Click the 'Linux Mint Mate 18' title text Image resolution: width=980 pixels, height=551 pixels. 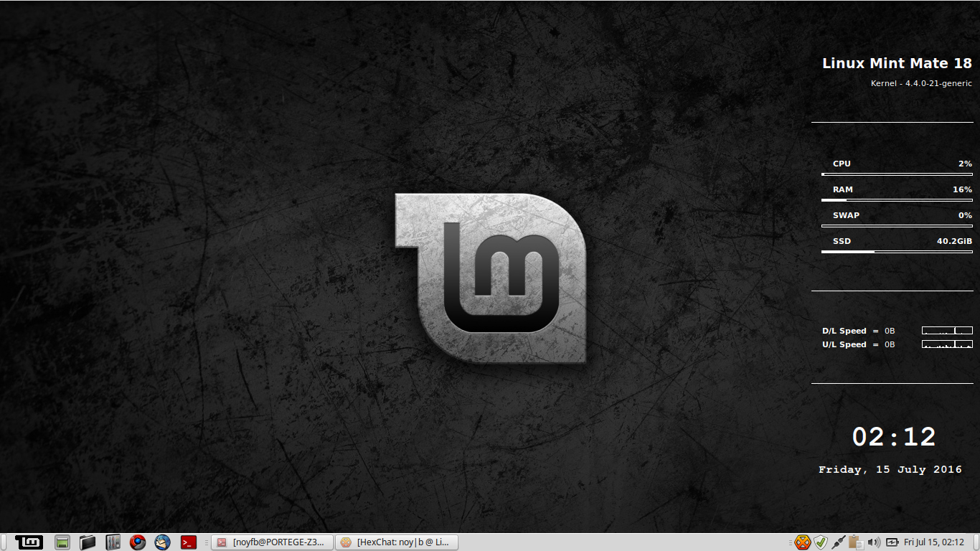[x=897, y=63]
